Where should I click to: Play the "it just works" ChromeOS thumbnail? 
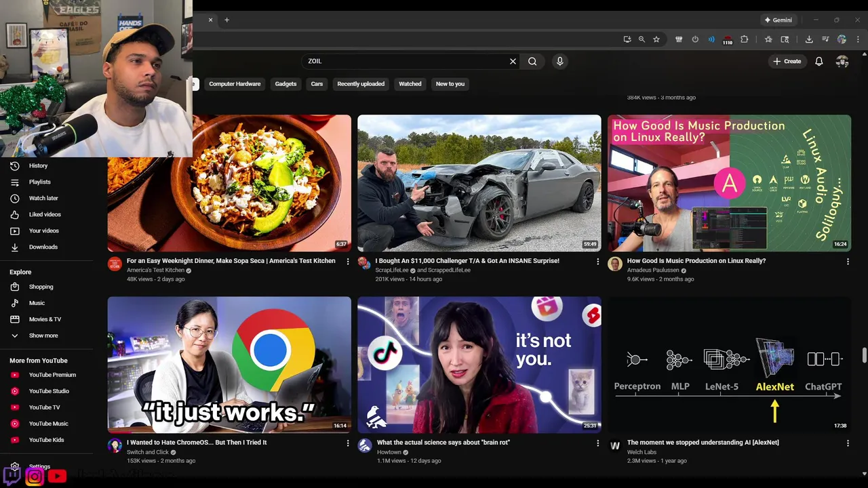click(x=229, y=365)
